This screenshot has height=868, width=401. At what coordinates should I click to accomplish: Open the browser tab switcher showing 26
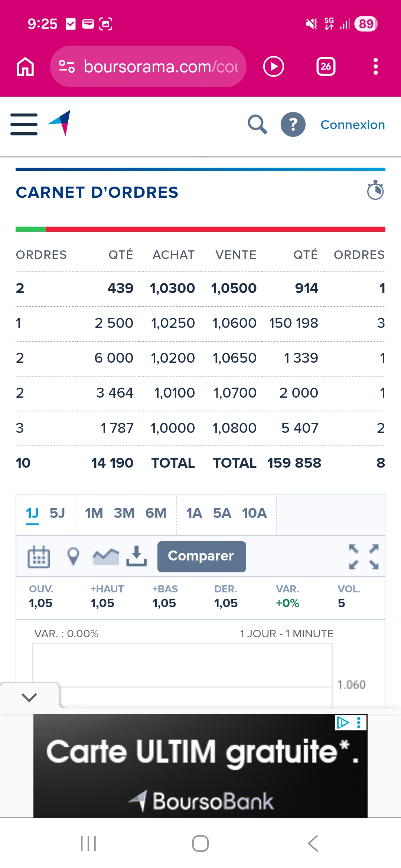[326, 66]
